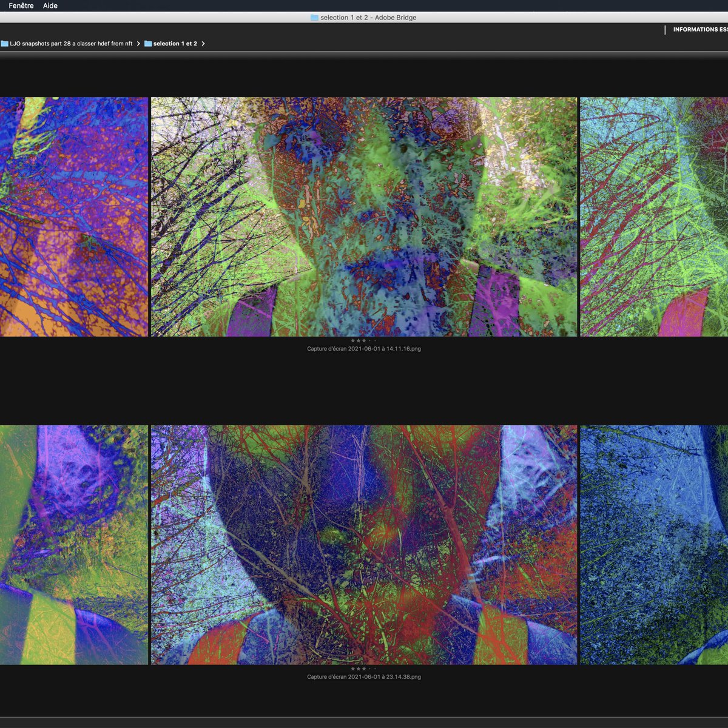Set star rating under 23.14.38.png image
This screenshot has width=728, height=728.
coord(364,669)
